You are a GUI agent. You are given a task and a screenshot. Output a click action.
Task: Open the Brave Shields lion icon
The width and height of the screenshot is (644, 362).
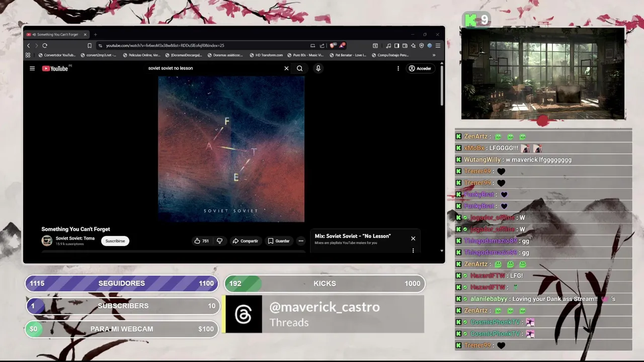332,46
